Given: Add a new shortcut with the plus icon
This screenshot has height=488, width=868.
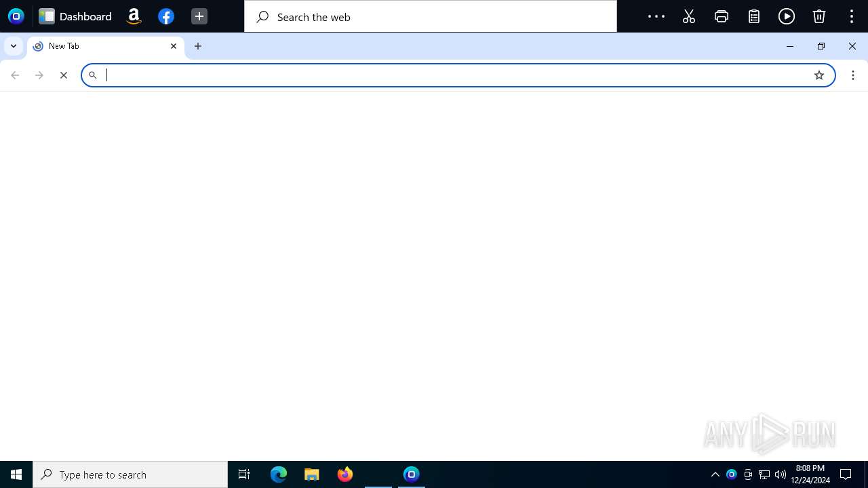Looking at the screenshot, I should tap(199, 16).
